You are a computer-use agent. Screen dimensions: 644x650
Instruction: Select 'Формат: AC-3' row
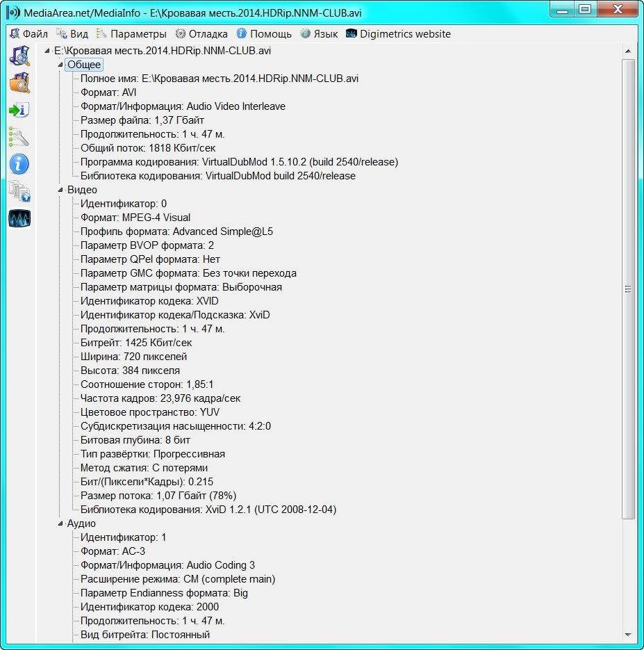[113, 551]
